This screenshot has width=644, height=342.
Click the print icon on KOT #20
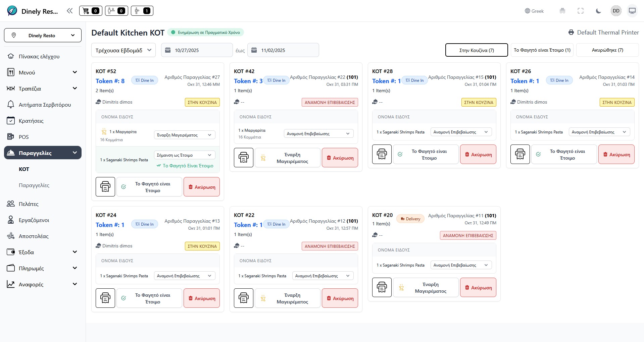[382, 287]
